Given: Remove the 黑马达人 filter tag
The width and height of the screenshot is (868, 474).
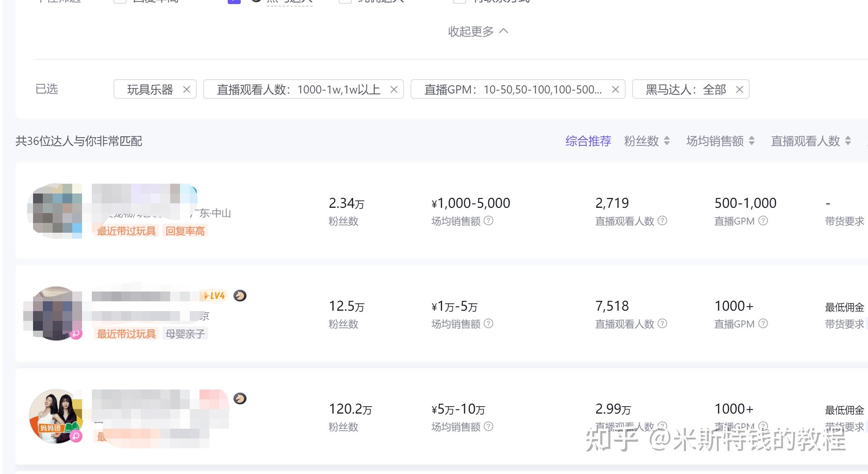Looking at the screenshot, I should pos(739,89).
